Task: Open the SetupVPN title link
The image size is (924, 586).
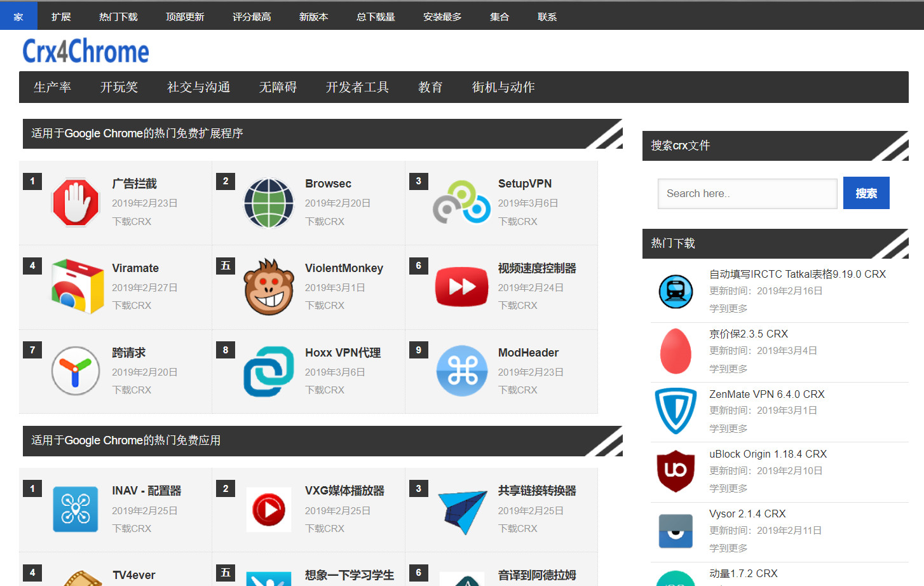Action: 524,184
